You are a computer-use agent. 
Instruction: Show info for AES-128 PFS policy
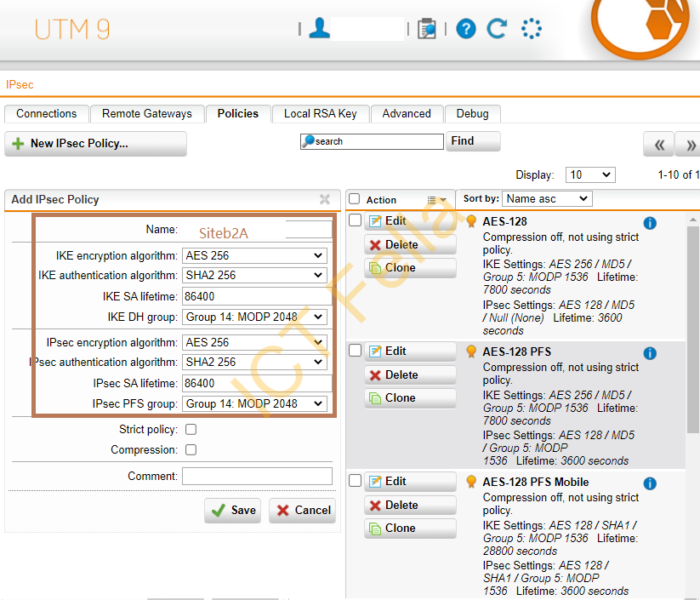(x=650, y=353)
